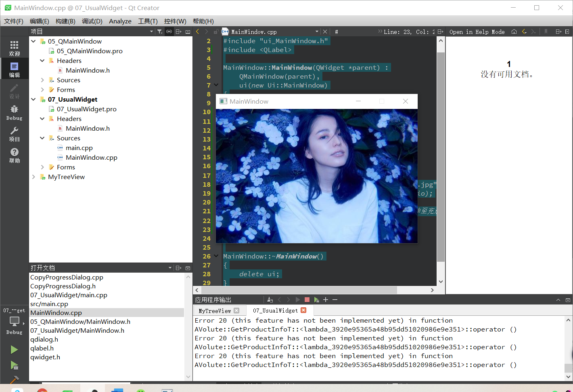Collapse the Headers node under 07_UsualWidget
This screenshot has height=392, width=573.
[x=42, y=119]
